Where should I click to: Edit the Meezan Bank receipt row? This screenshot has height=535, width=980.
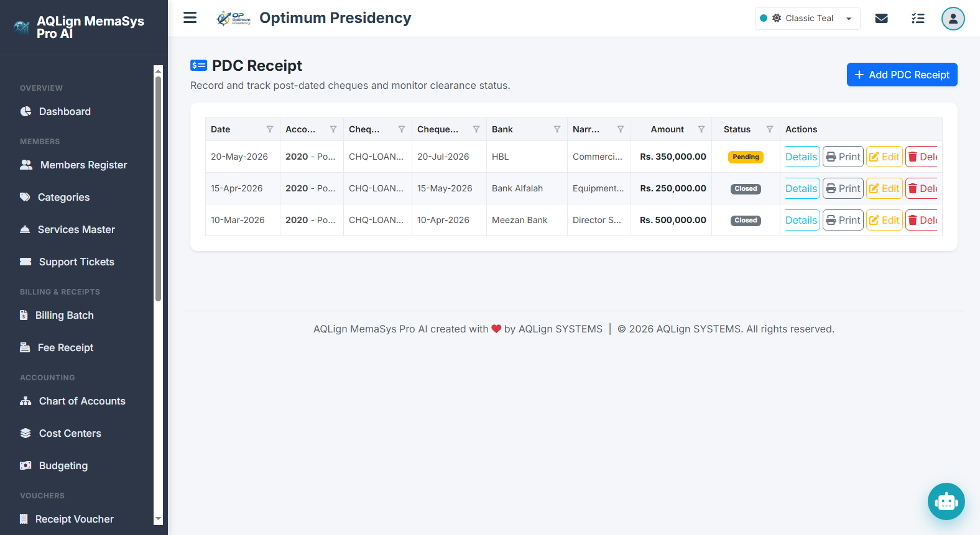point(884,220)
